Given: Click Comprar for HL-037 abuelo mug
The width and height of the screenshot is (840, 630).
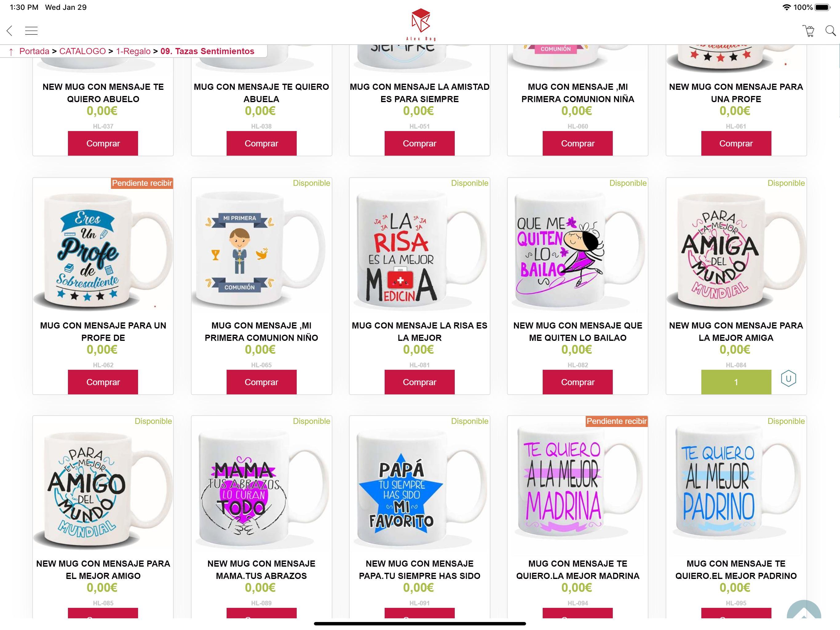Looking at the screenshot, I should click(103, 143).
